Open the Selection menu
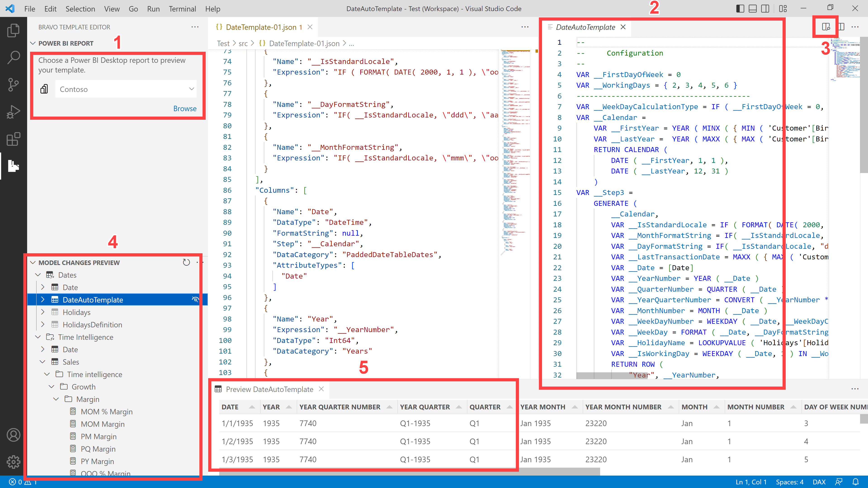Viewport: 868px width, 488px height. pyautogui.click(x=80, y=9)
